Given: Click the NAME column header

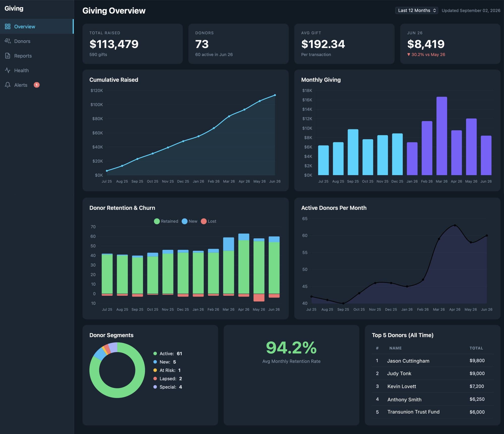Looking at the screenshot, I should [x=395, y=348].
